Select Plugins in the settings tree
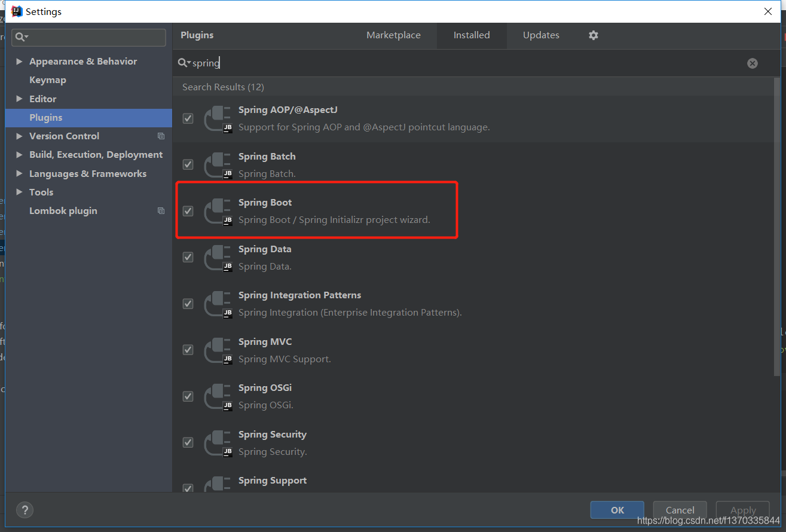The image size is (786, 532). click(88, 118)
